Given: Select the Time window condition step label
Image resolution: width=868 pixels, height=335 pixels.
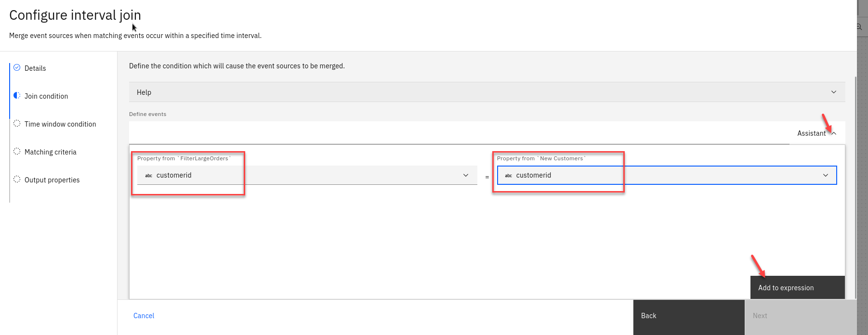Looking at the screenshot, I should [60, 124].
